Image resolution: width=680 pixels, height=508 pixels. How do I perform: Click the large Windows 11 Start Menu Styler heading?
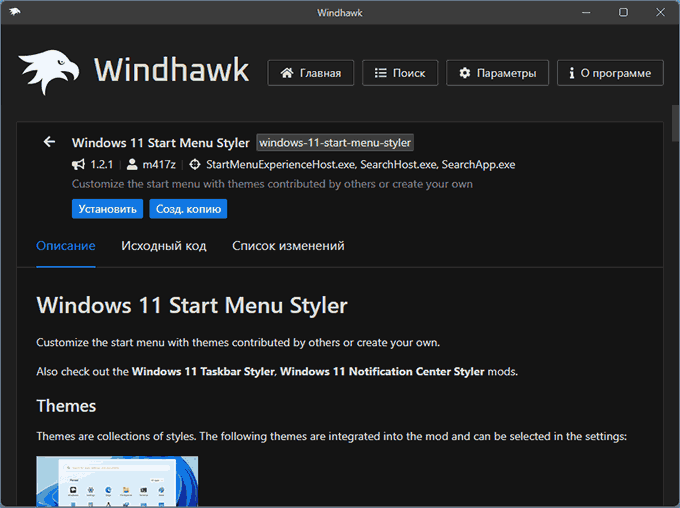point(192,305)
